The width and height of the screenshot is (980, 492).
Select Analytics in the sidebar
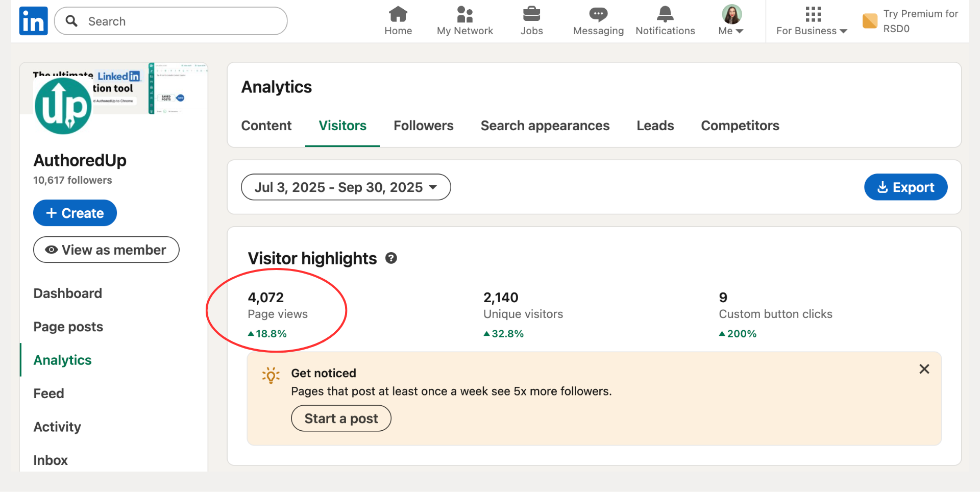click(x=63, y=360)
